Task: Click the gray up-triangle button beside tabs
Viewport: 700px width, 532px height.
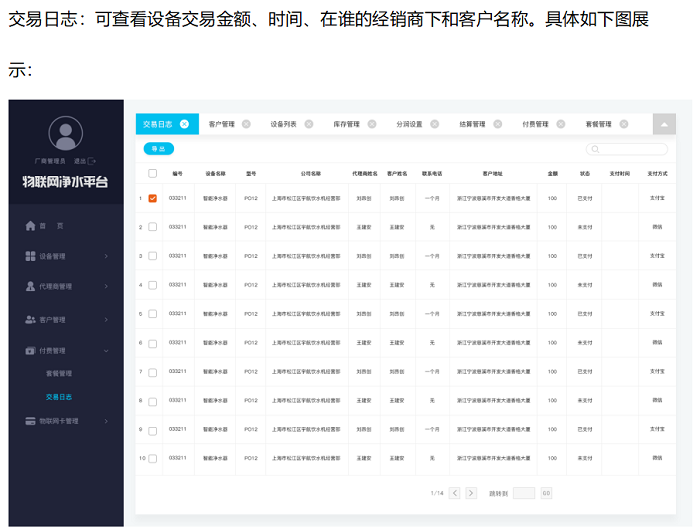Action: tap(664, 124)
